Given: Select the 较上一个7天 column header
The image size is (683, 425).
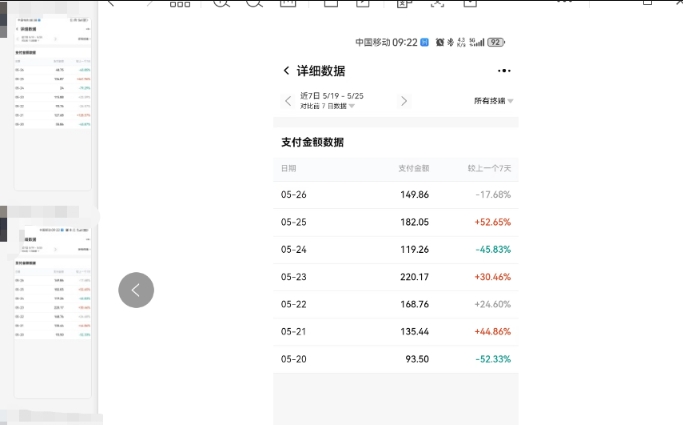Looking at the screenshot, I should pos(489,168).
